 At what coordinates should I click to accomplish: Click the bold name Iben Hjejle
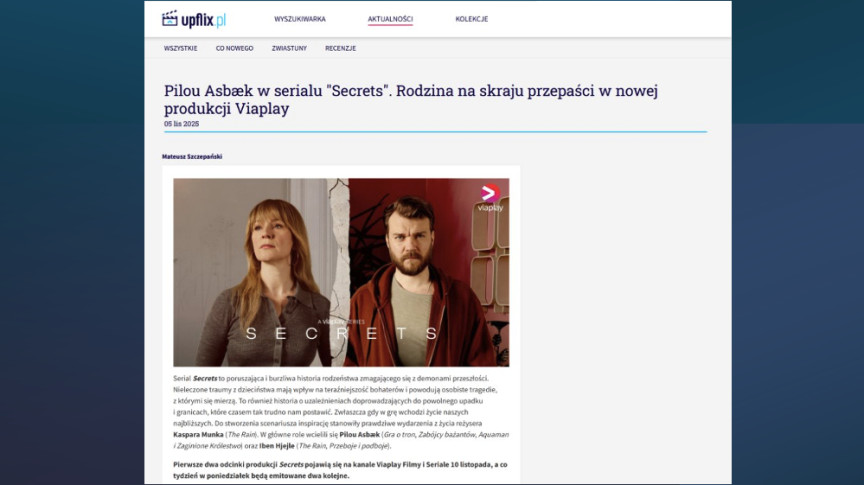pyautogui.click(x=277, y=445)
